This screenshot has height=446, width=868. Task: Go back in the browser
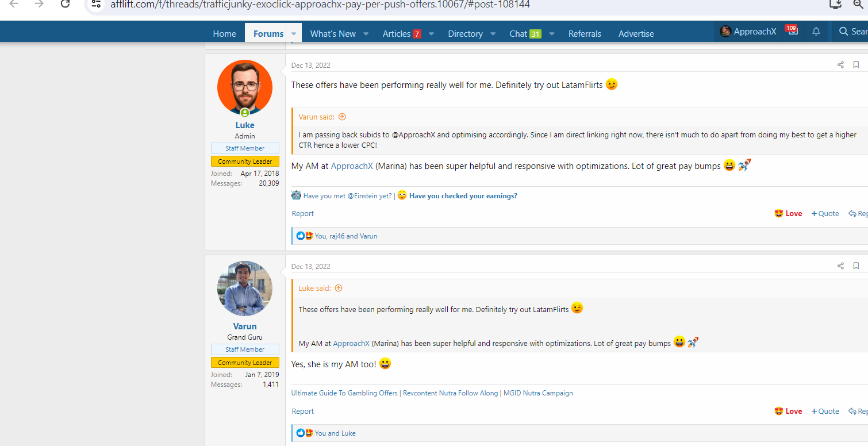click(x=14, y=4)
